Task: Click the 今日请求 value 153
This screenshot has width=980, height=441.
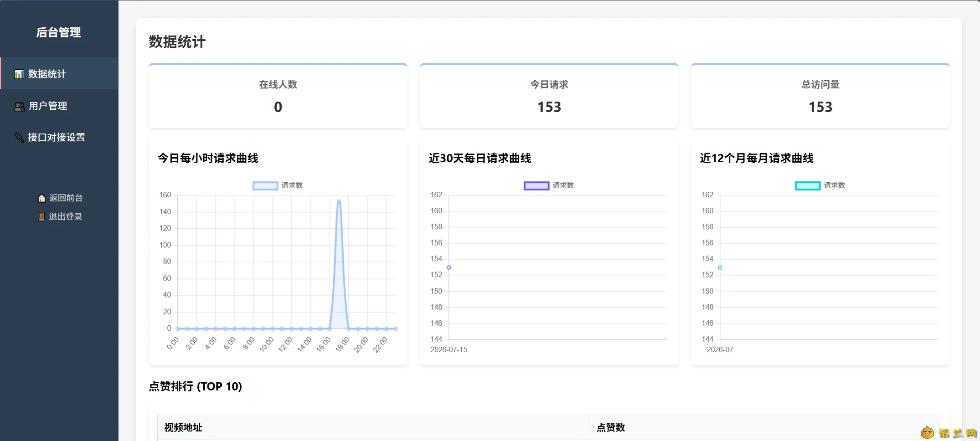Action: point(549,107)
